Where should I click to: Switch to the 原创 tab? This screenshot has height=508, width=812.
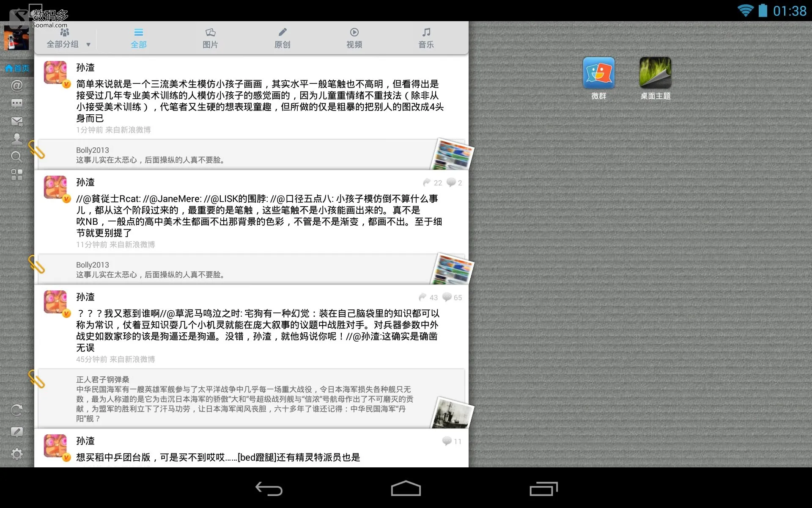(x=282, y=38)
